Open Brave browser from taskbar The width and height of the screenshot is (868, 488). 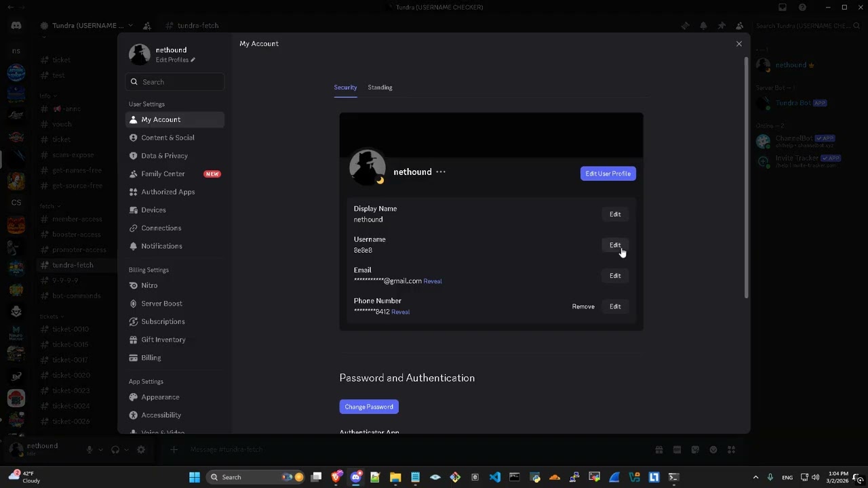point(336,477)
